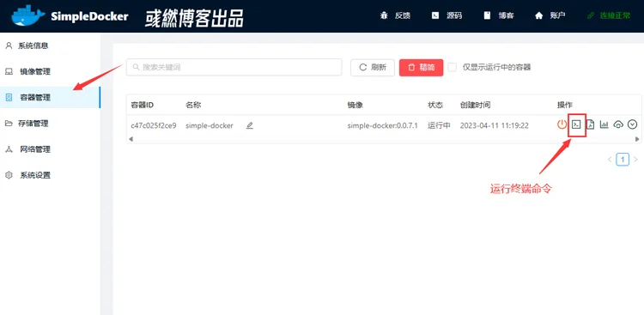Click the SimpleDocker whale logo
The width and height of the screenshot is (644, 315).
(x=28, y=15)
